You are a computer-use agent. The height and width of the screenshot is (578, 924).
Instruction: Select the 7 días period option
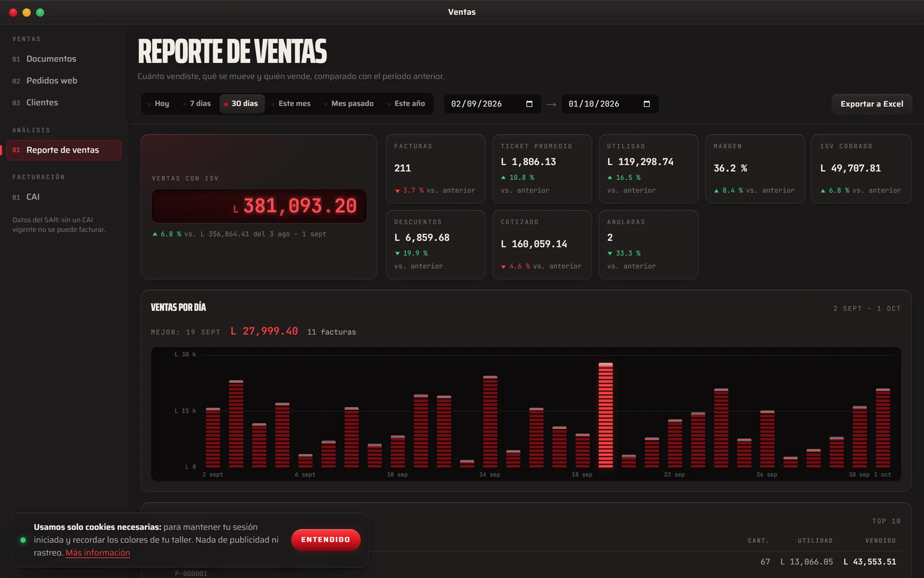pyautogui.click(x=197, y=104)
